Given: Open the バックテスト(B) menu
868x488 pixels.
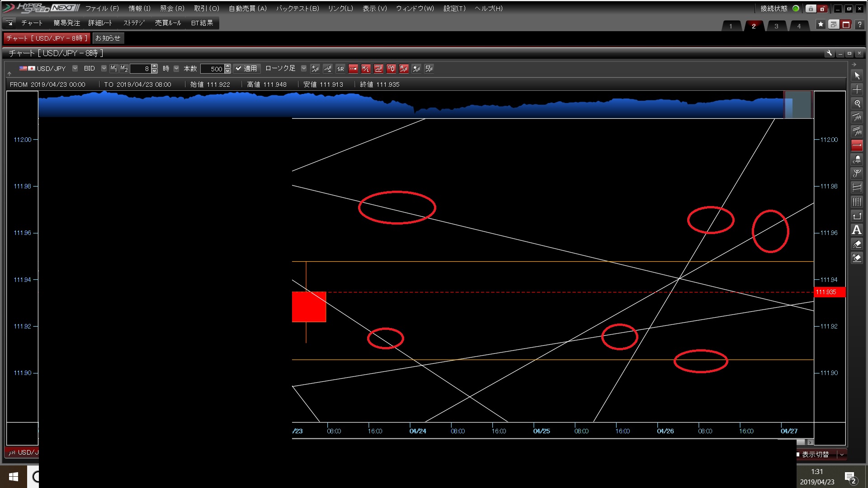Looking at the screenshot, I should (297, 9).
